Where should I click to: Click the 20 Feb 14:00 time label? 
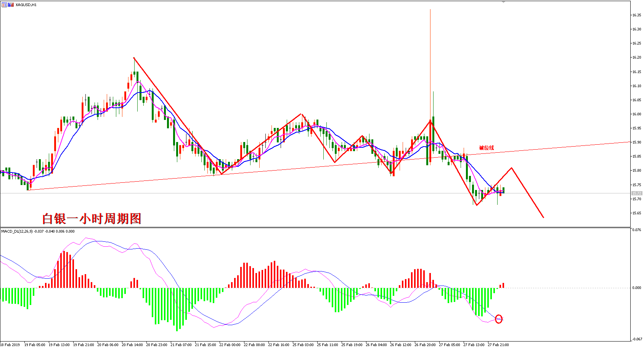pos(132,345)
